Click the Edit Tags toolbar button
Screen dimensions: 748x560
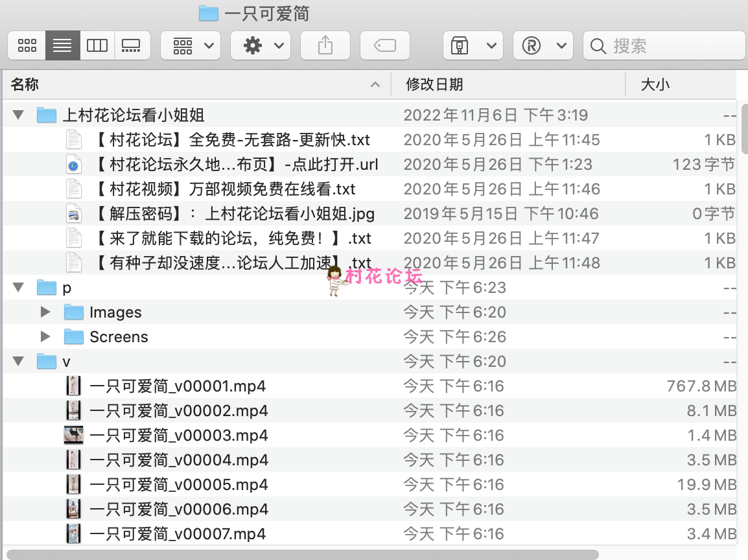click(385, 46)
